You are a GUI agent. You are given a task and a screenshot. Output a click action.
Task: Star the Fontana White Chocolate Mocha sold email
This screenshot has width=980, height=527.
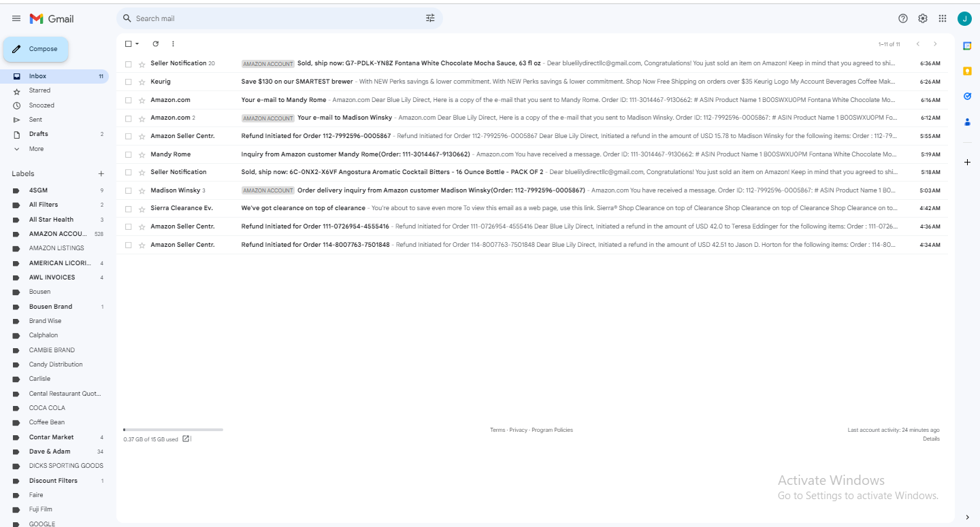(142, 63)
